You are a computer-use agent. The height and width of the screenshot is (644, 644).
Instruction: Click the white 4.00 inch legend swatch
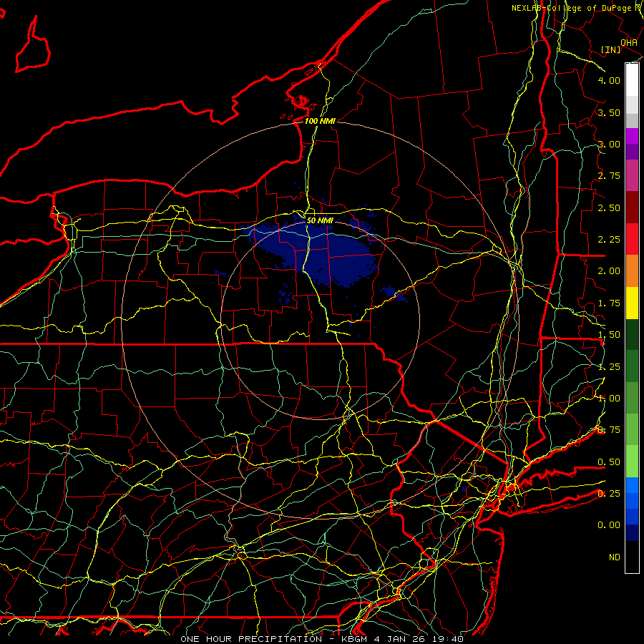632,79
